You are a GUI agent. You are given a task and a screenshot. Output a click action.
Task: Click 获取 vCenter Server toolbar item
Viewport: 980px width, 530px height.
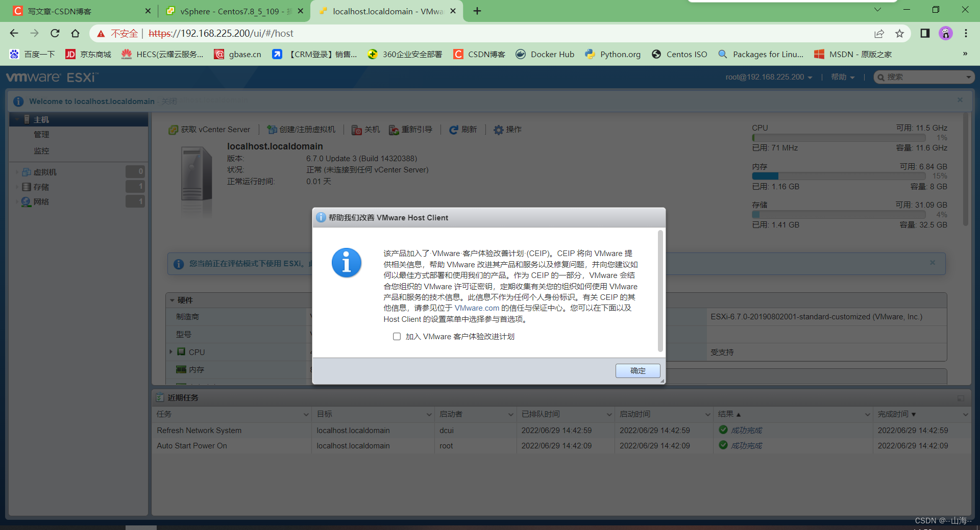209,130
